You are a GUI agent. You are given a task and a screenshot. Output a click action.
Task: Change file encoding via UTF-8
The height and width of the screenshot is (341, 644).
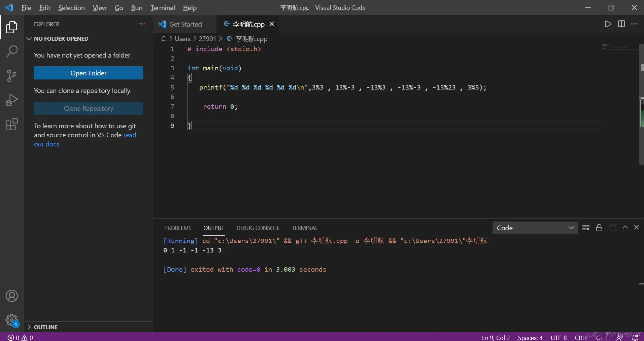[559, 337]
